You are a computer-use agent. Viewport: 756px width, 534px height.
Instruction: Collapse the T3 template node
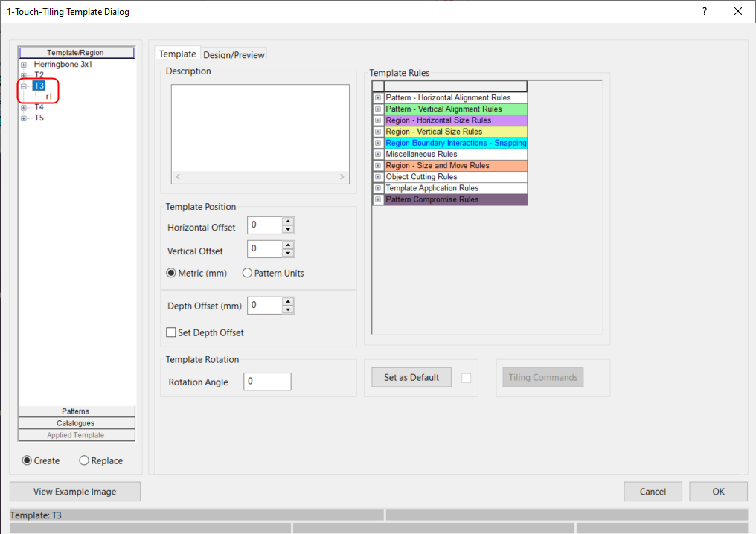[x=23, y=86]
